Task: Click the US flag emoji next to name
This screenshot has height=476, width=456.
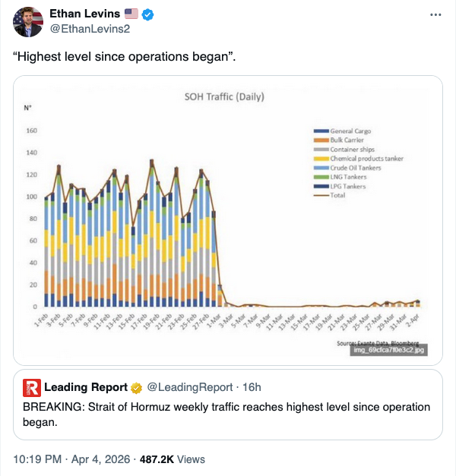Action: tap(131, 14)
